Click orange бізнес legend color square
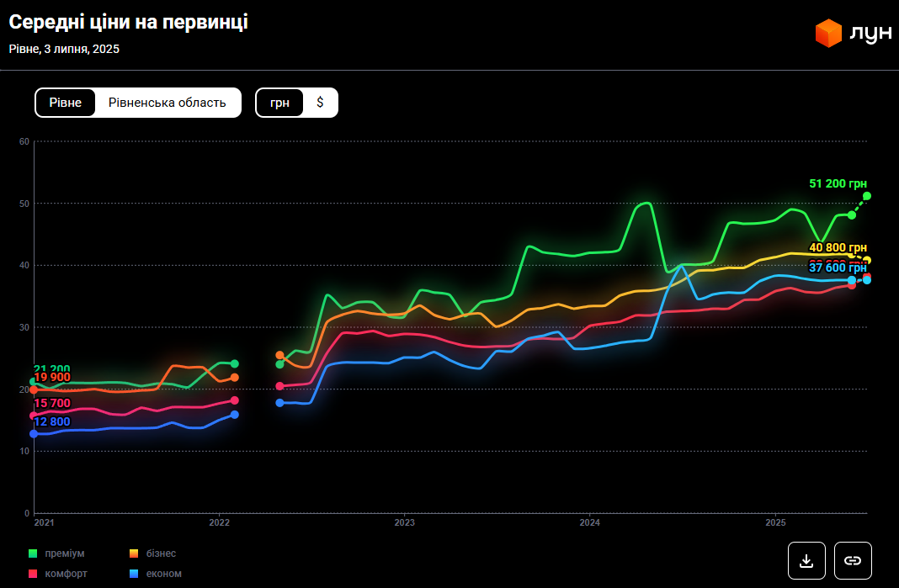 click(133, 554)
